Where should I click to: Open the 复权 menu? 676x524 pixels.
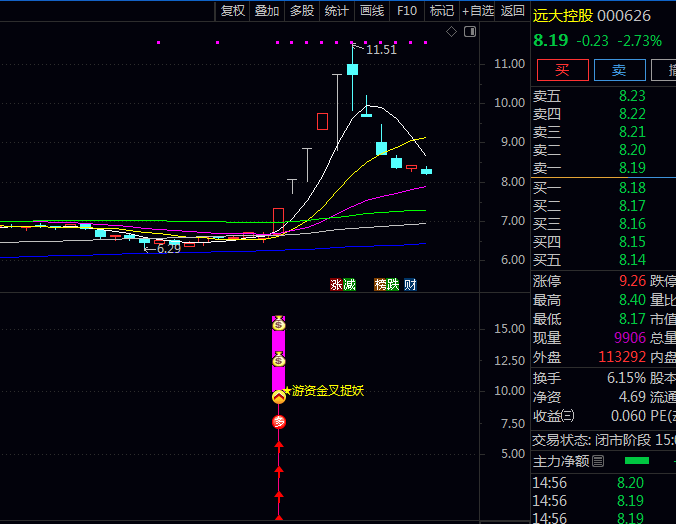point(233,11)
